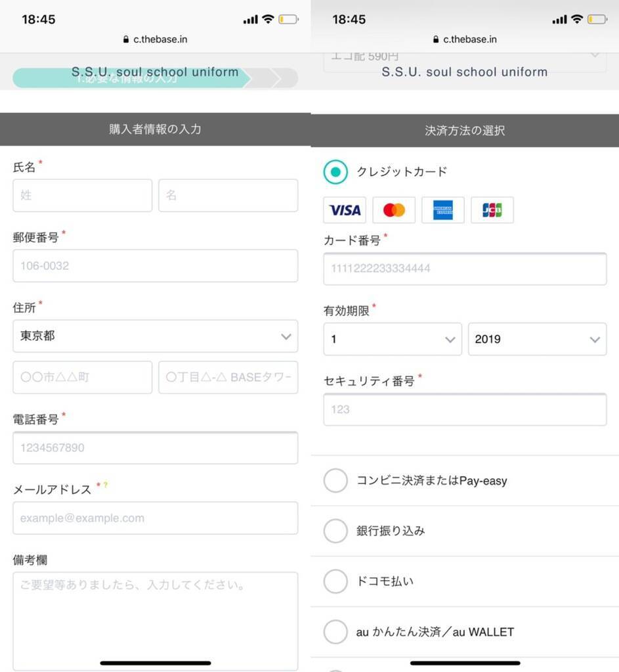This screenshot has width=619, height=672.
Task: Click the VISA card logo
Action: tap(345, 210)
